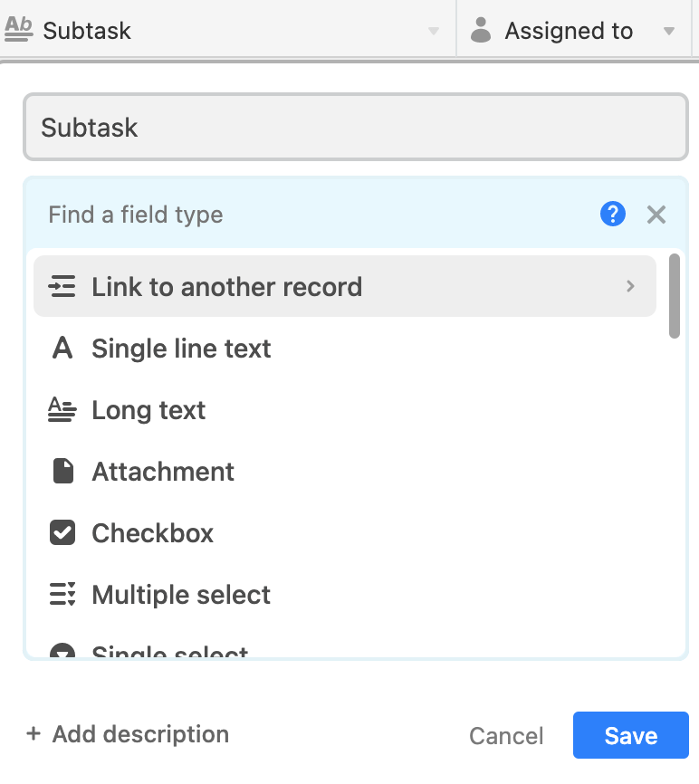
Task: Click the person icon beside Assigned to
Action: [480, 30]
